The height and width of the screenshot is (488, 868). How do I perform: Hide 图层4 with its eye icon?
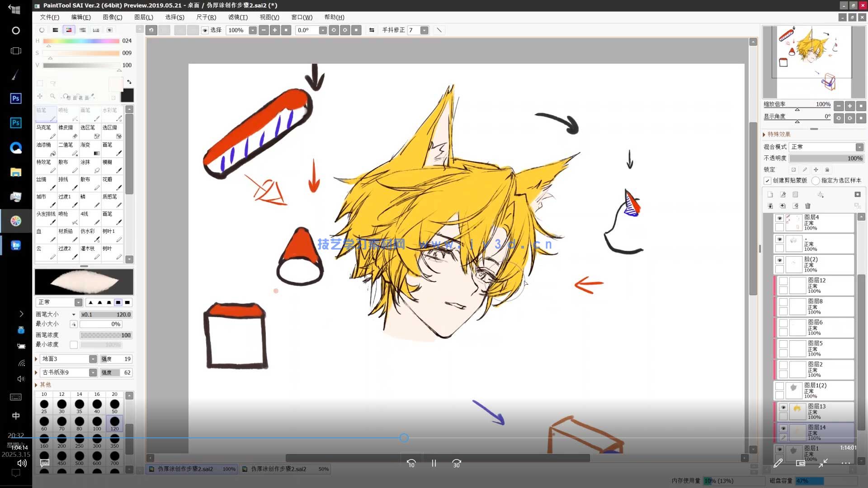point(779,218)
